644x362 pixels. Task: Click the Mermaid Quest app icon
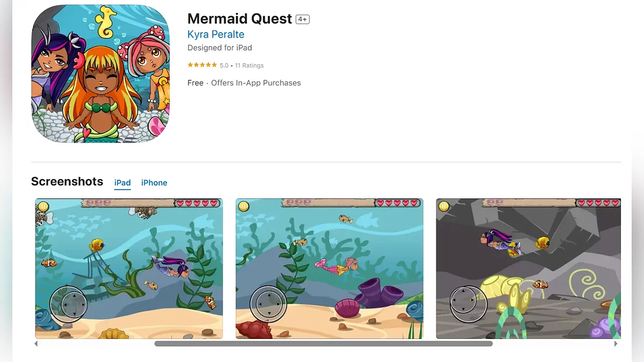(x=100, y=74)
